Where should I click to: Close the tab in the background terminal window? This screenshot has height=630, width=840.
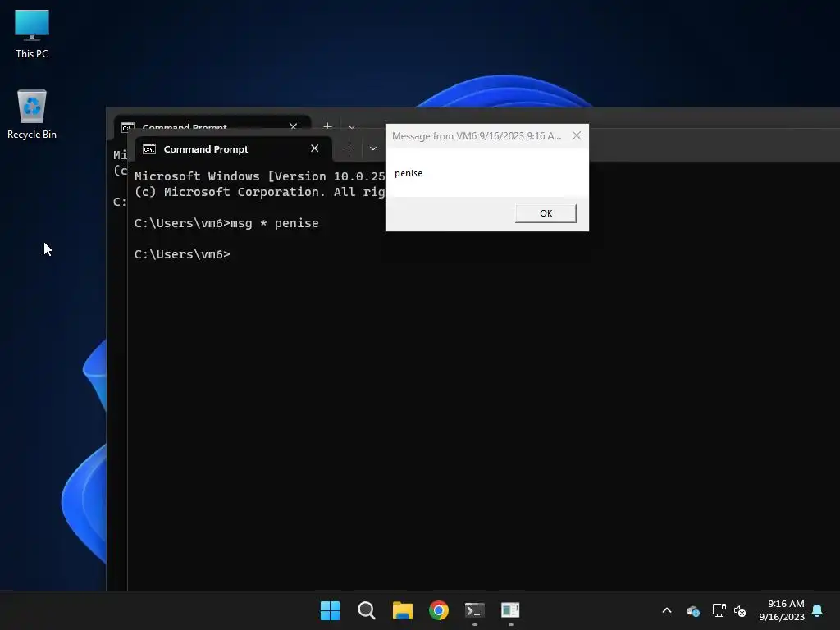pyautogui.click(x=293, y=126)
